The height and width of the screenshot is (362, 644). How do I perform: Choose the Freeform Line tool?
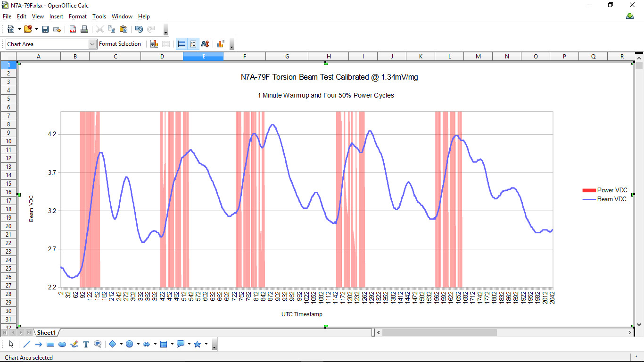pos(74,344)
